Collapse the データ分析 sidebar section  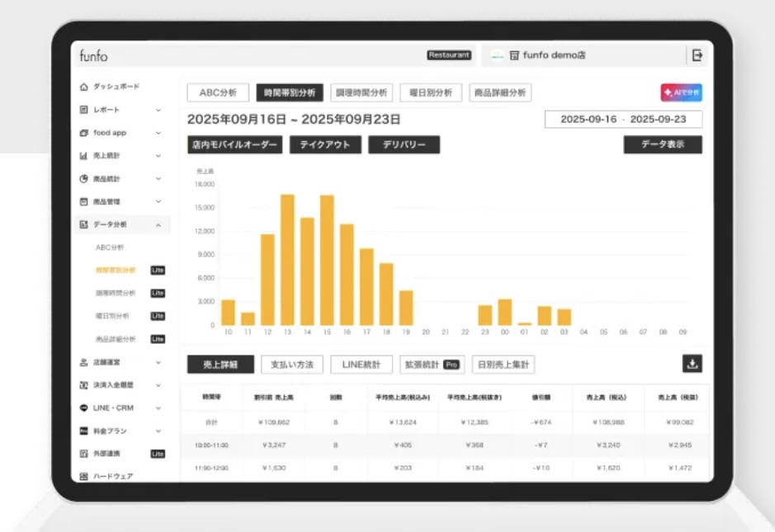158,224
